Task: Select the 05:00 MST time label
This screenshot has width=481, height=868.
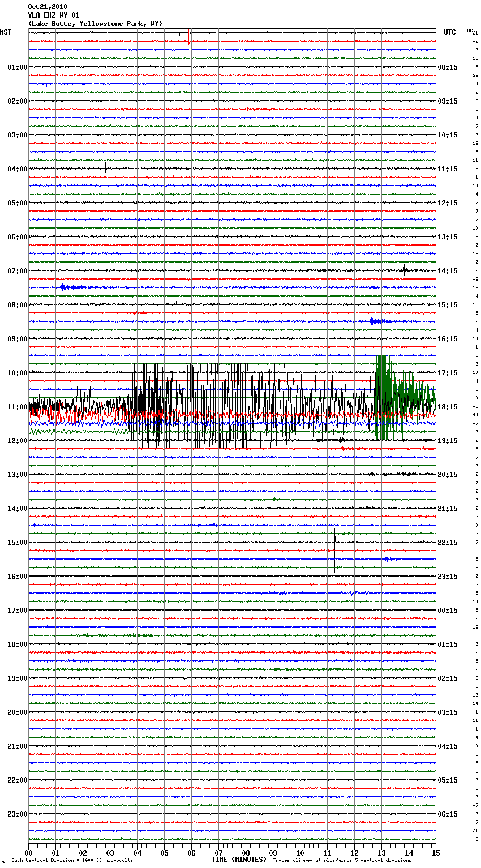Action: (18, 203)
